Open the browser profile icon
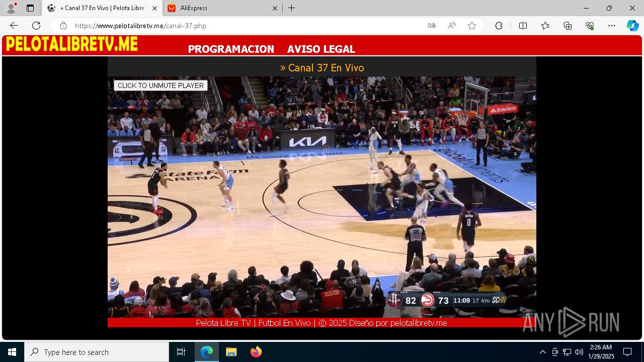644x362 pixels. 11,8
